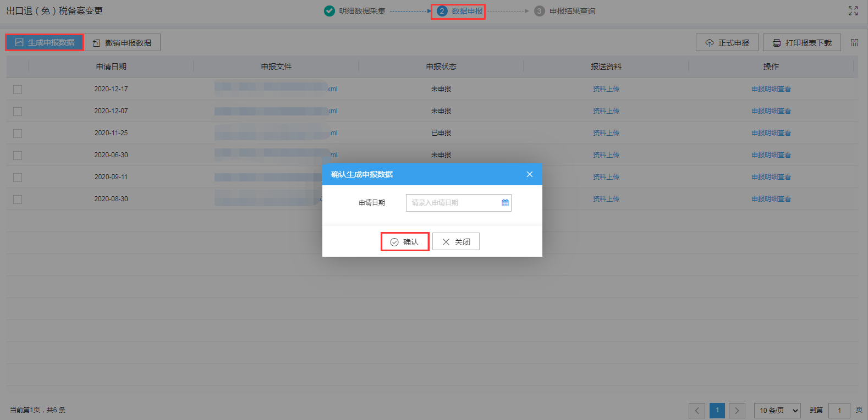Close the confirm dialog with X
This screenshot has height=420, width=868.
[530, 174]
